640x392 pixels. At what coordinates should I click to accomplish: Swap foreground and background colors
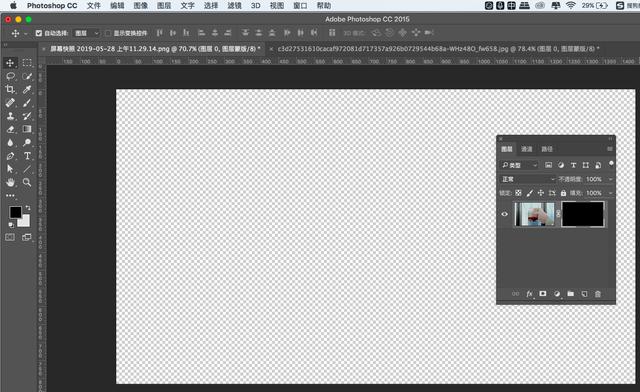(28, 208)
